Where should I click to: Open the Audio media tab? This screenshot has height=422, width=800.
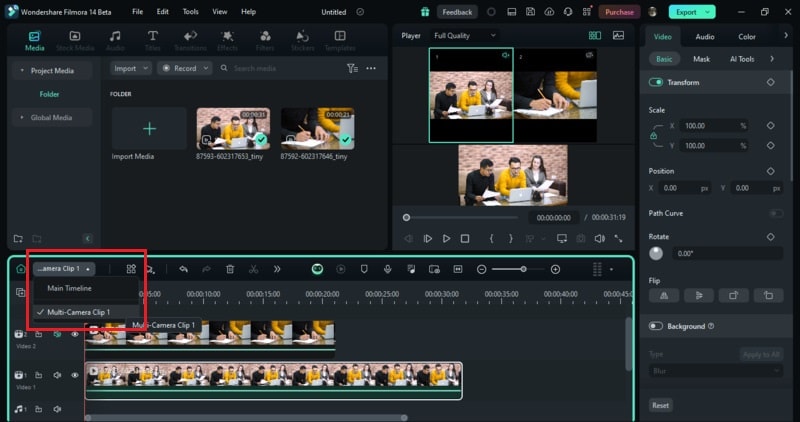pyautogui.click(x=115, y=40)
